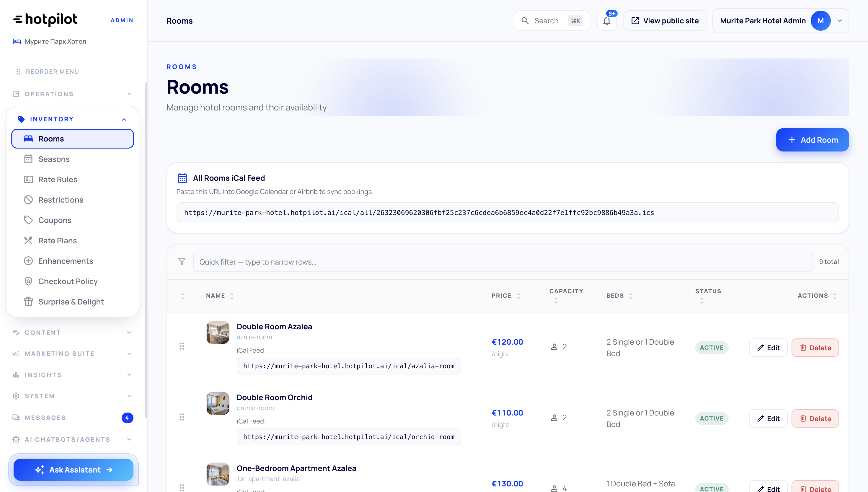The height and width of the screenshot is (492, 868).
Task: Click the Surprise & Delight gift icon
Action: click(x=28, y=302)
